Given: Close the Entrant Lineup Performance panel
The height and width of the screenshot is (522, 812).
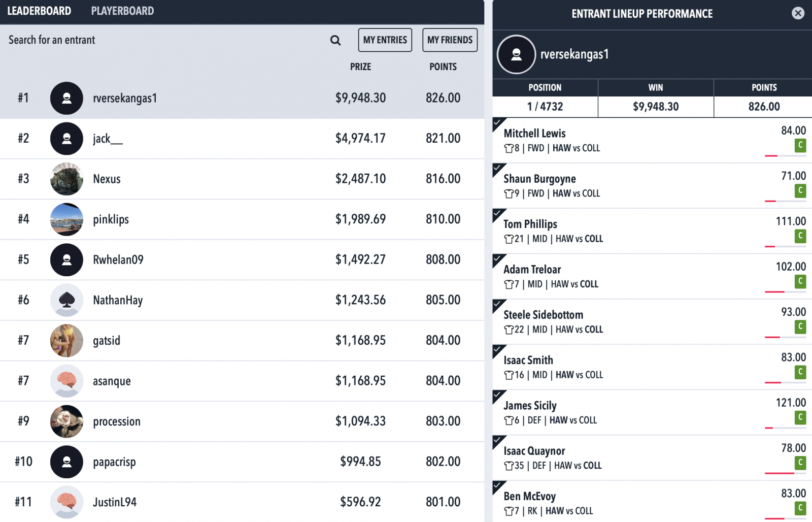Looking at the screenshot, I should [798, 13].
